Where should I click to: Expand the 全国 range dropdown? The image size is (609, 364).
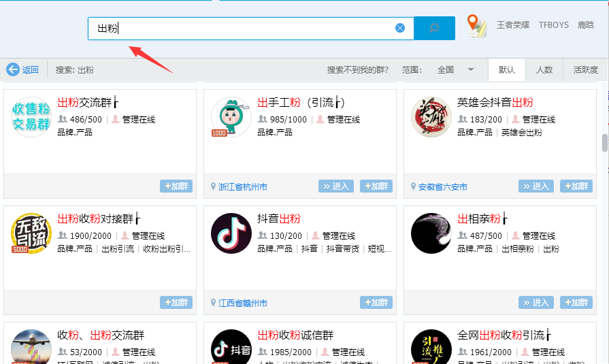tap(470, 69)
